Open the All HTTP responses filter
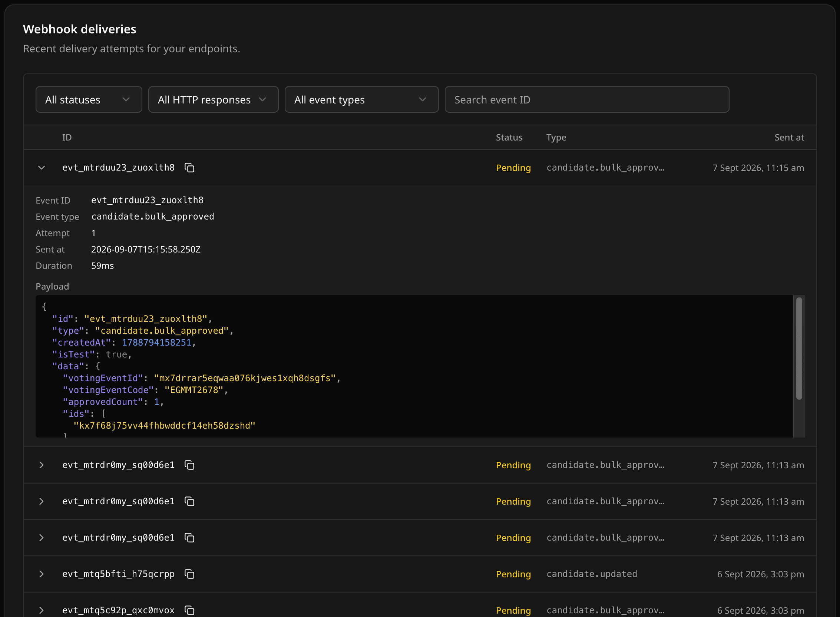 [213, 100]
